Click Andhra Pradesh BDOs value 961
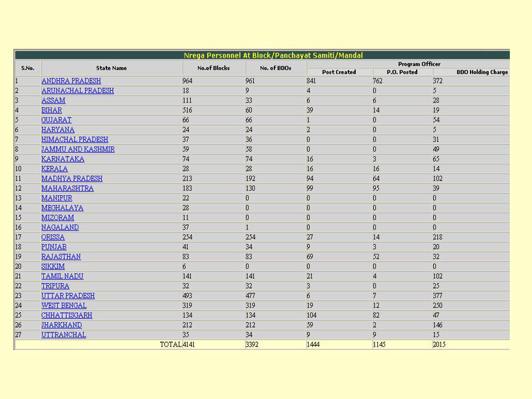This screenshot has width=532, height=399. (250, 81)
